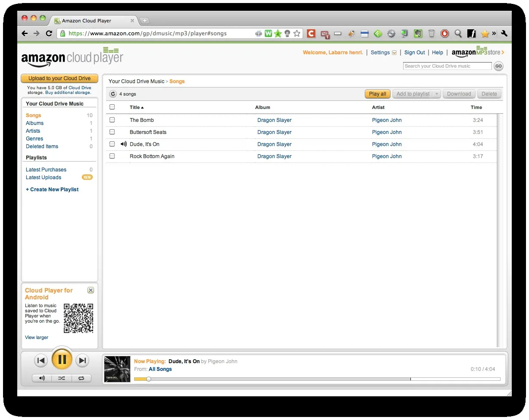Click the Search your Cloud Drive music field

[447, 66]
